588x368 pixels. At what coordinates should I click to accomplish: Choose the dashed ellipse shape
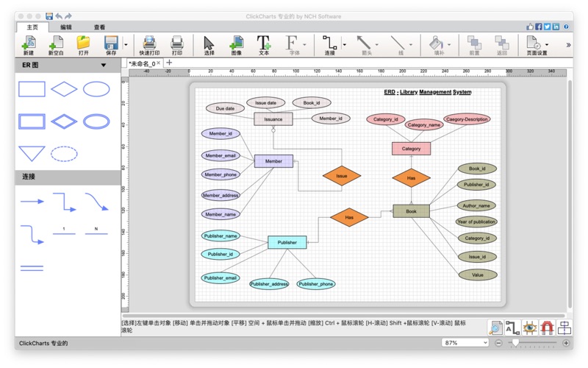point(64,154)
